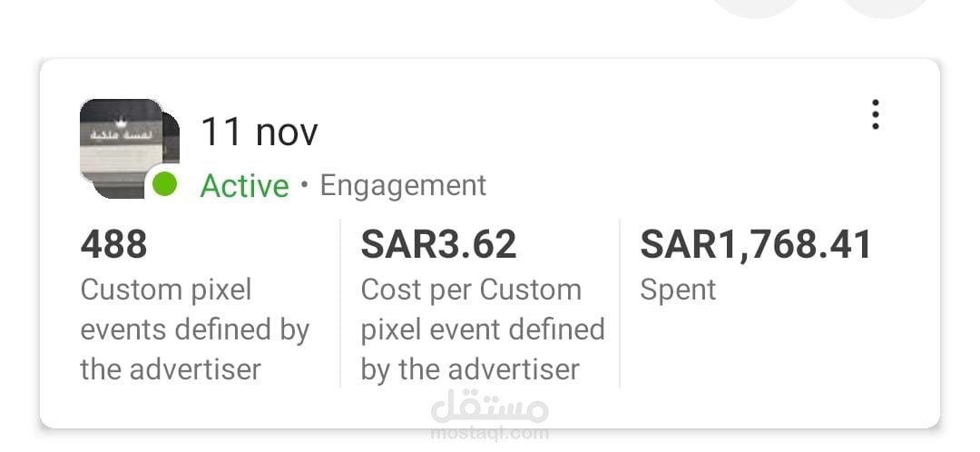Image resolution: width=980 pixels, height=452 pixels.
Task: Click the SAR1,768.41 amount
Action: click(x=757, y=244)
